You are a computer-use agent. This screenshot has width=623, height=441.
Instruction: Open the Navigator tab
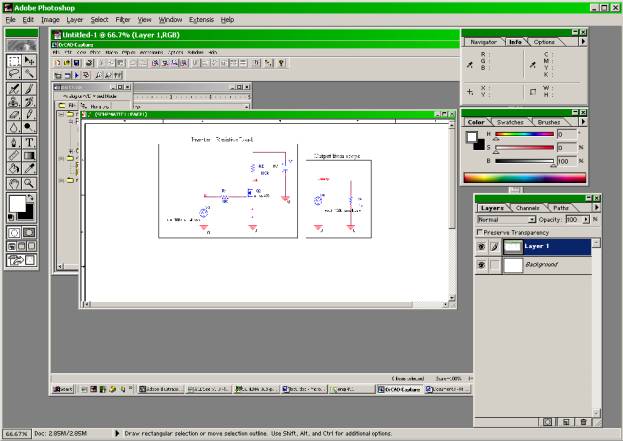tap(483, 42)
